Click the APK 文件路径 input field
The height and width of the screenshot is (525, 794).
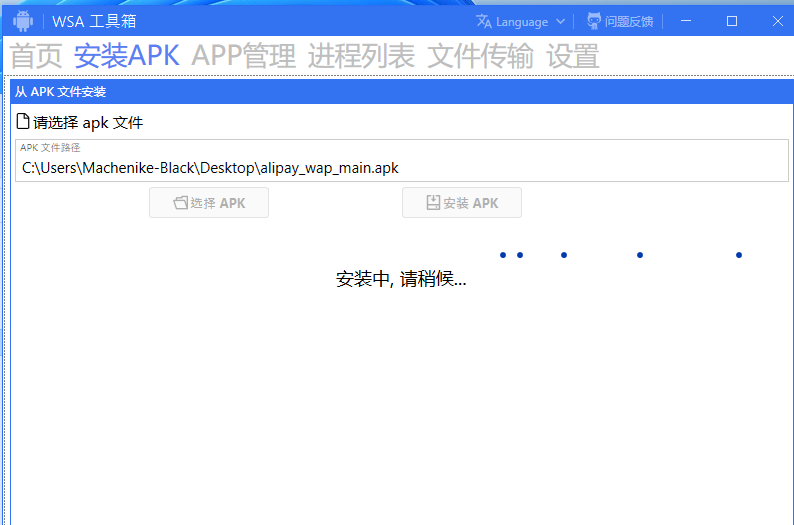[x=402, y=160]
